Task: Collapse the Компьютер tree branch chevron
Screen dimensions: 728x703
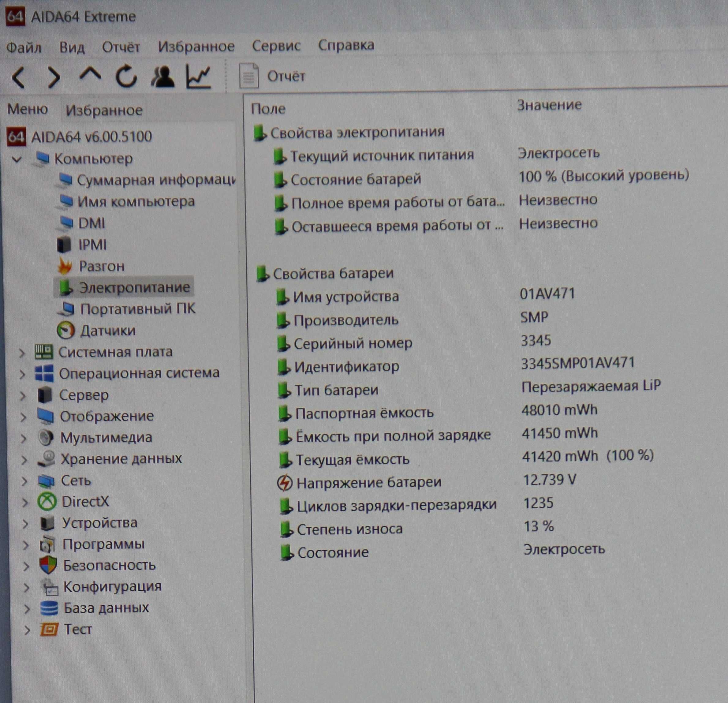Action: (x=17, y=159)
